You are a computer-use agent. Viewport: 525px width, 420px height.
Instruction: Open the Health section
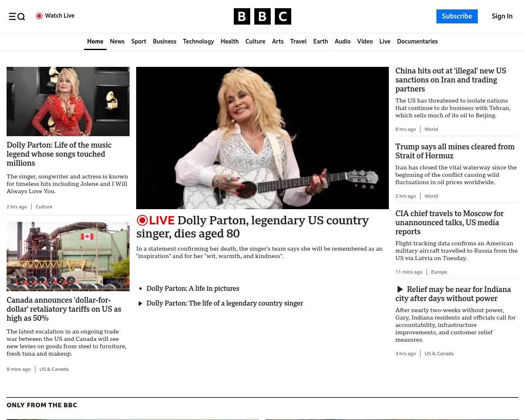pos(230,41)
